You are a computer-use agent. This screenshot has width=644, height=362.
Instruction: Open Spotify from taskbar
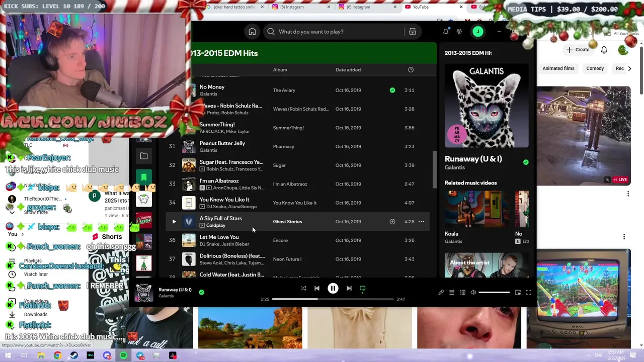(123, 355)
